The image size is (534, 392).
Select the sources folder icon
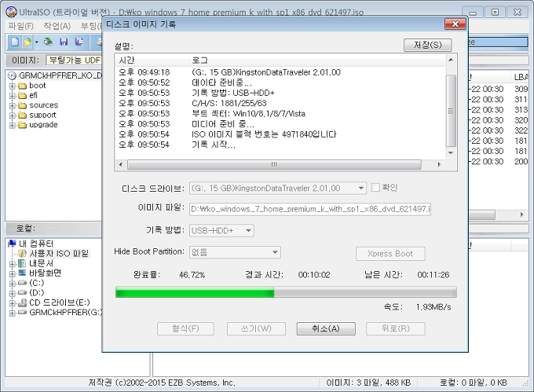point(23,105)
